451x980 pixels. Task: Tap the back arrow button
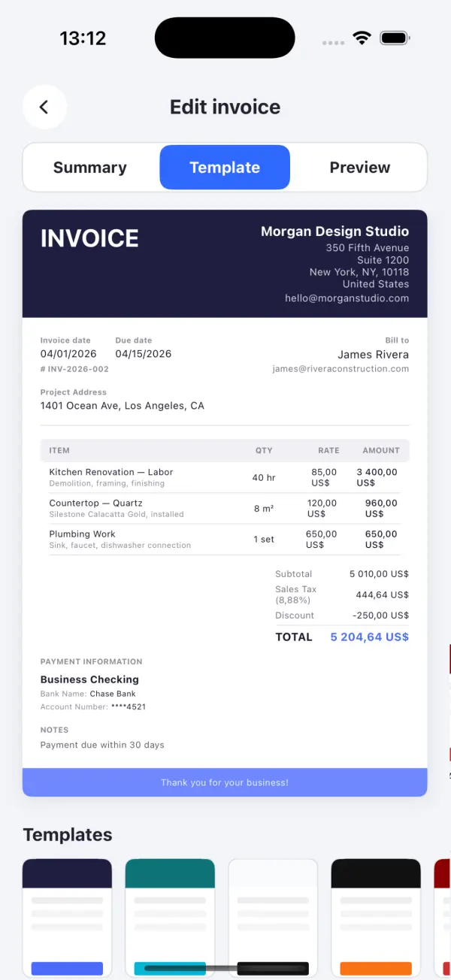tap(44, 107)
